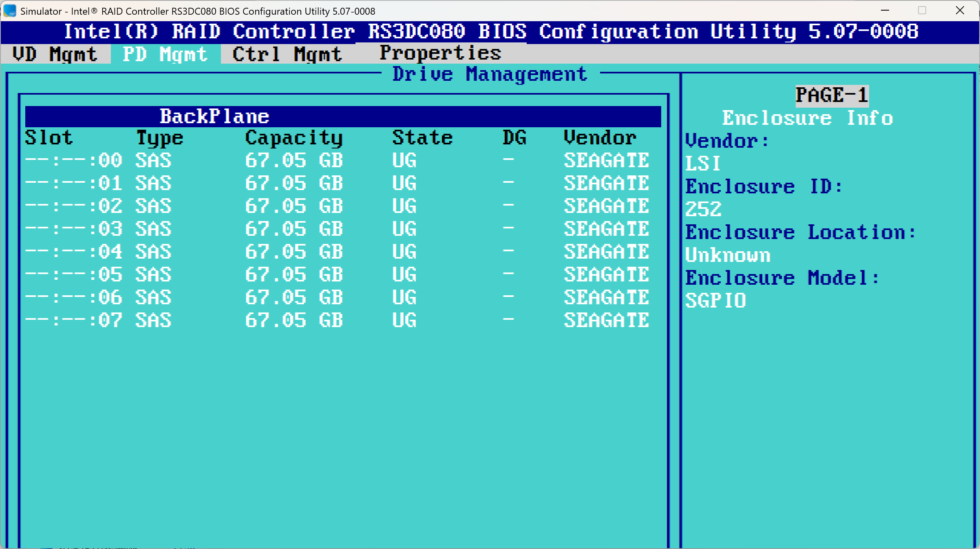Click the Simulator application icon in titlebar
Screen dimensions: 980x549
tap(9, 11)
